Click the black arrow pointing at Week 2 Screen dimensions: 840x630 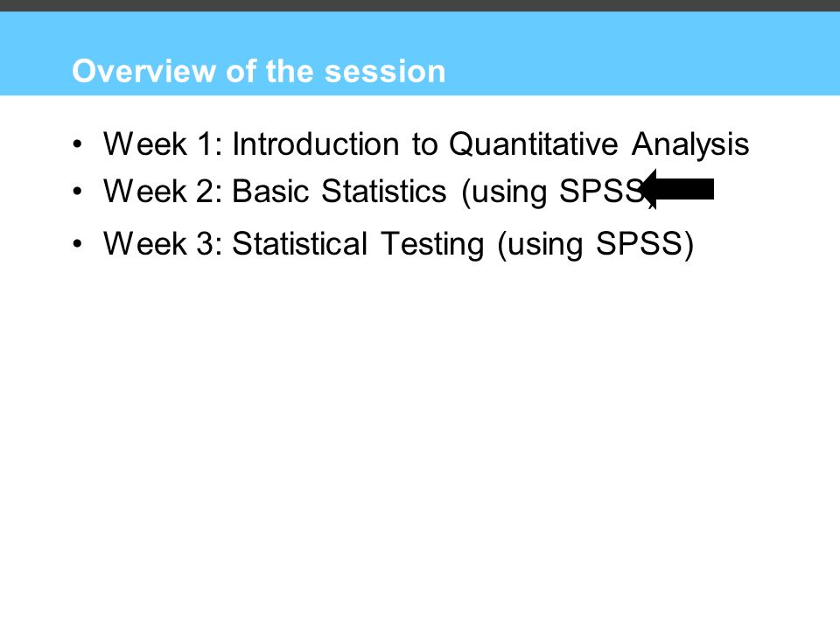click(678, 189)
